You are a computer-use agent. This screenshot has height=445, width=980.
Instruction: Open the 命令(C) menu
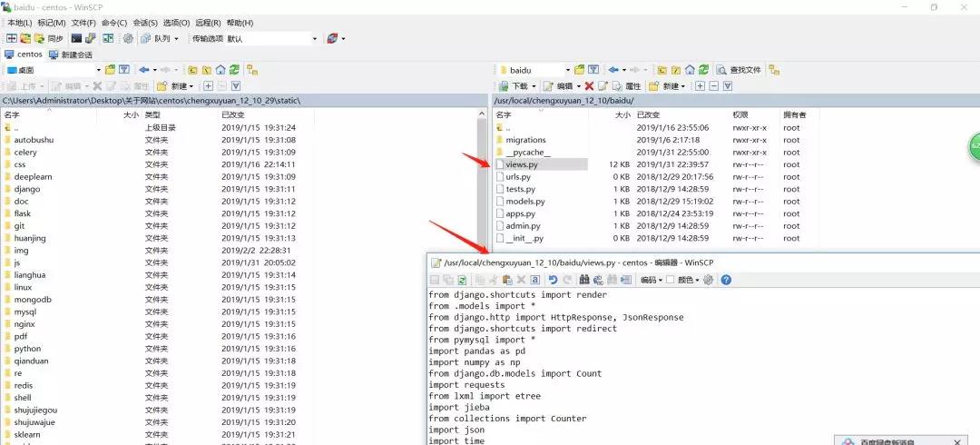coord(113,23)
